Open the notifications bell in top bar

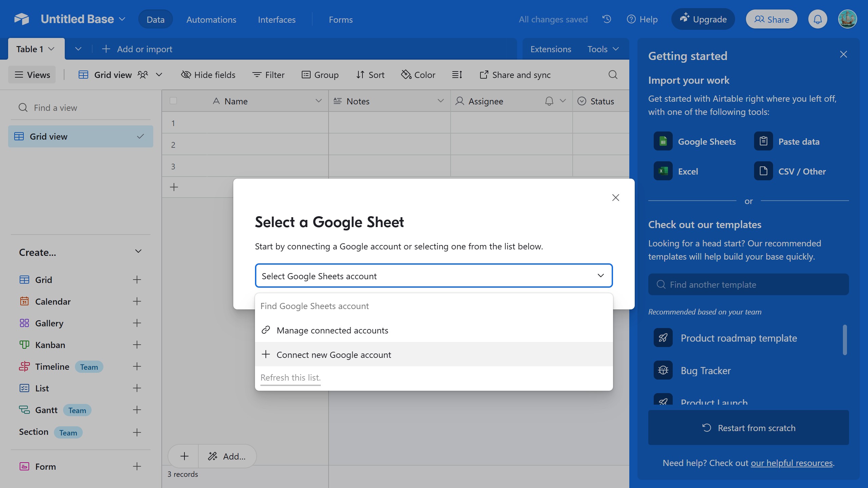818,19
